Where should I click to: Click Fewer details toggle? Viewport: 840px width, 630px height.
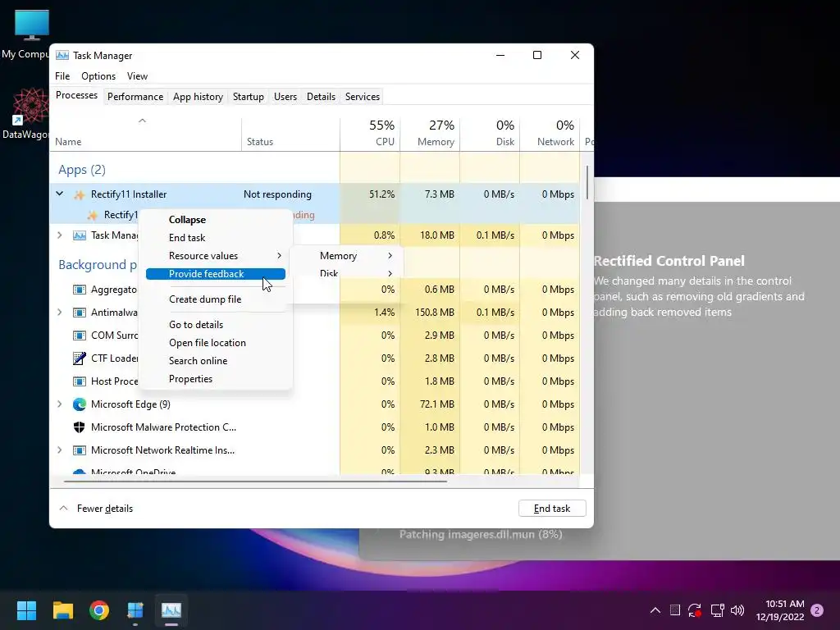(96, 509)
